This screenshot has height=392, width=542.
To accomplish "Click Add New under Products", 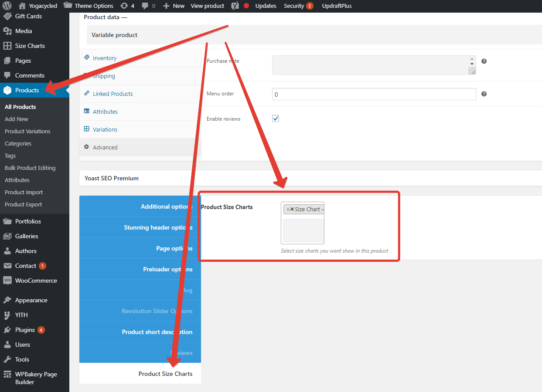I will 17,119.
